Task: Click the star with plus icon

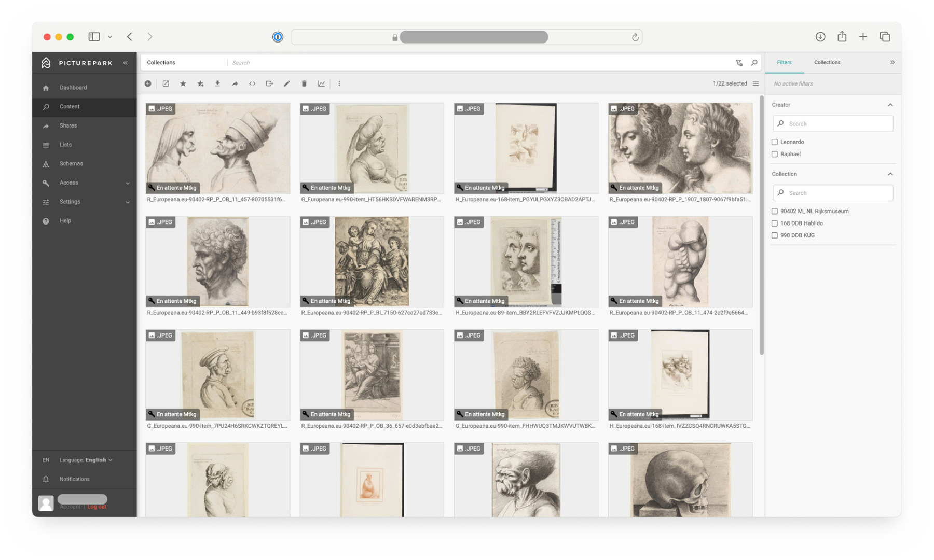Action: coord(200,83)
